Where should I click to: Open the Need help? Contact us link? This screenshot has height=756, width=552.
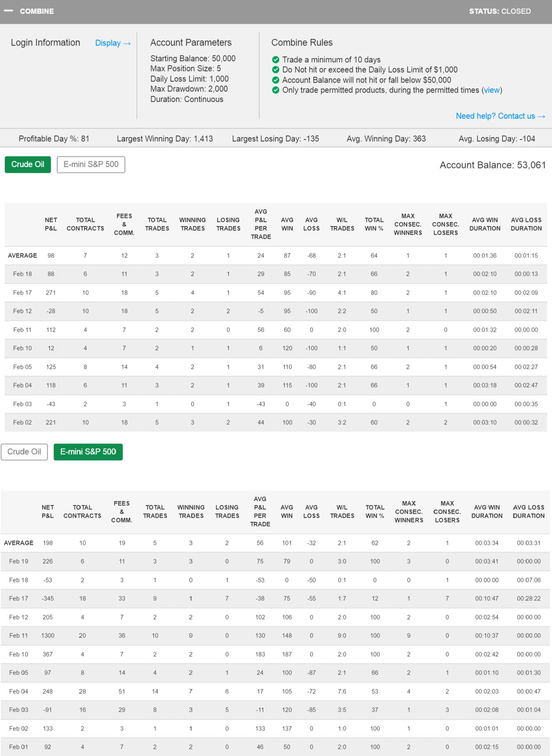pyautogui.click(x=500, y=116)
